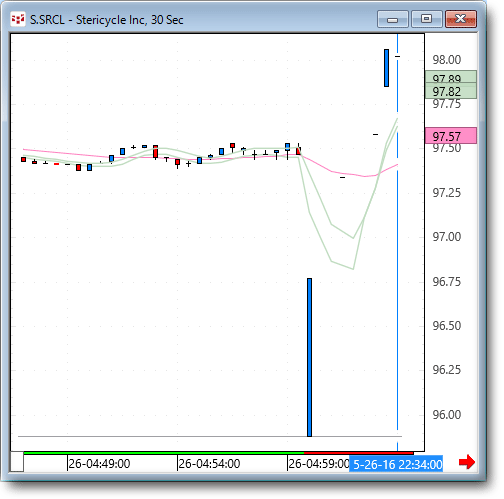Close the Stericycle chart window

tap(461, 19)
